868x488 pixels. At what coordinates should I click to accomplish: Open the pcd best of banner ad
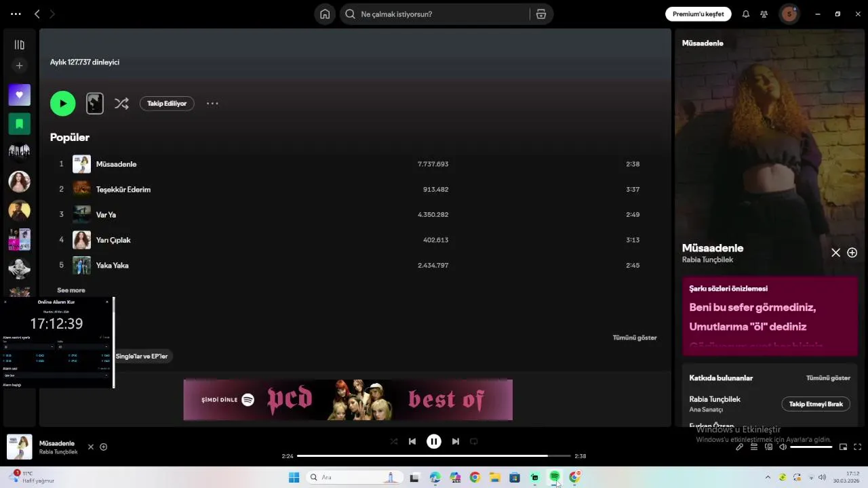coord(348,400)
